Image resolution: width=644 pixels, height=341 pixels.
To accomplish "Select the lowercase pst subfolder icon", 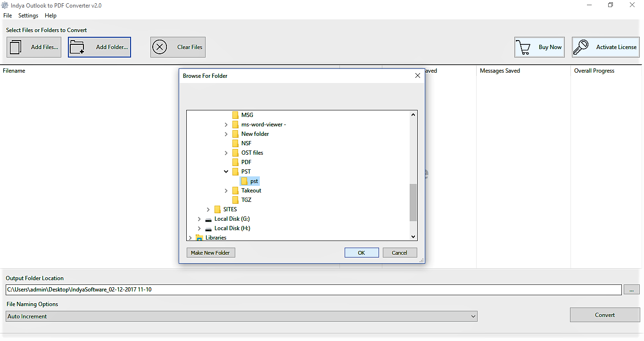I will coord(244,181).
